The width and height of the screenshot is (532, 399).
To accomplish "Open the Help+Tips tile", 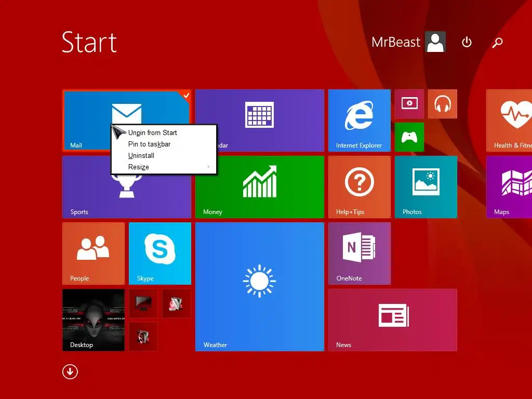I will tap(360, 187).
